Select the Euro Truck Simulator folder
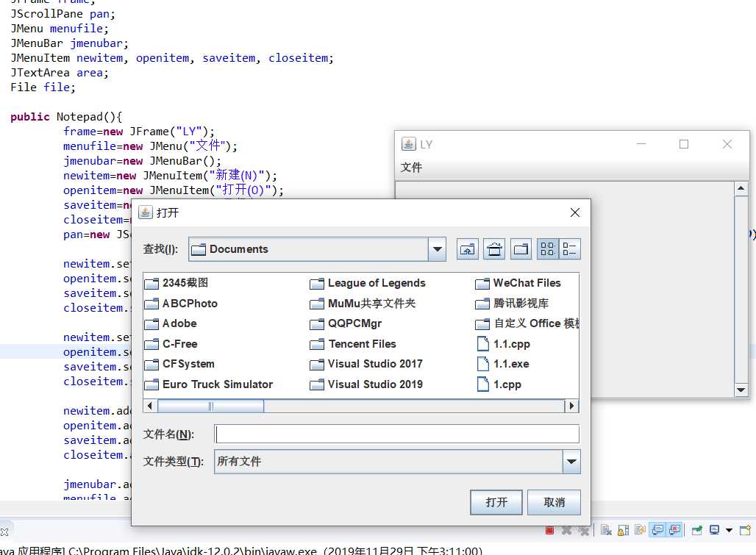This screenshot has width=756, height=555. [x=209, y=384]
